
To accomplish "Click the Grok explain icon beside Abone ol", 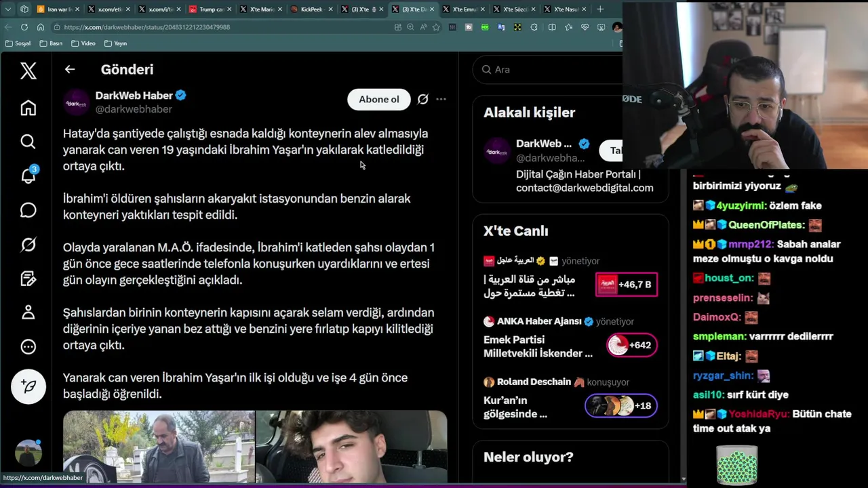I will (422, 99).
